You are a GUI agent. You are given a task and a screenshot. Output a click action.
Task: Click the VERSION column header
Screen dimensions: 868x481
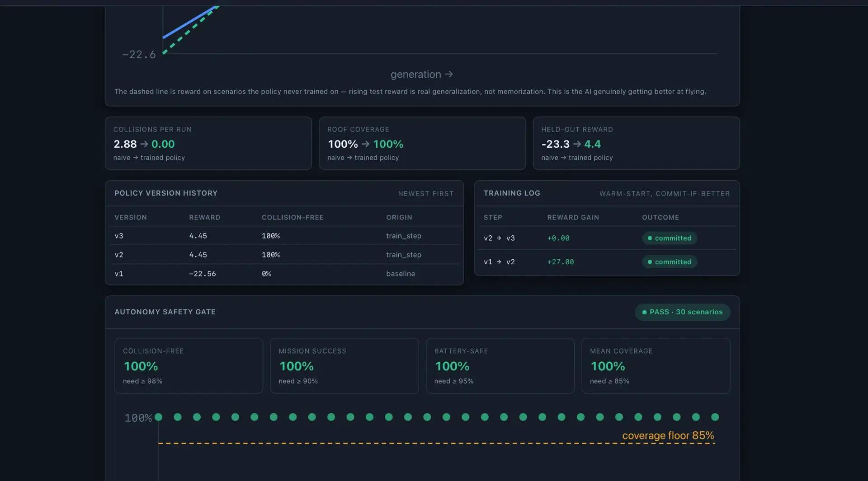pyautogui.click(x=131, y=217)
